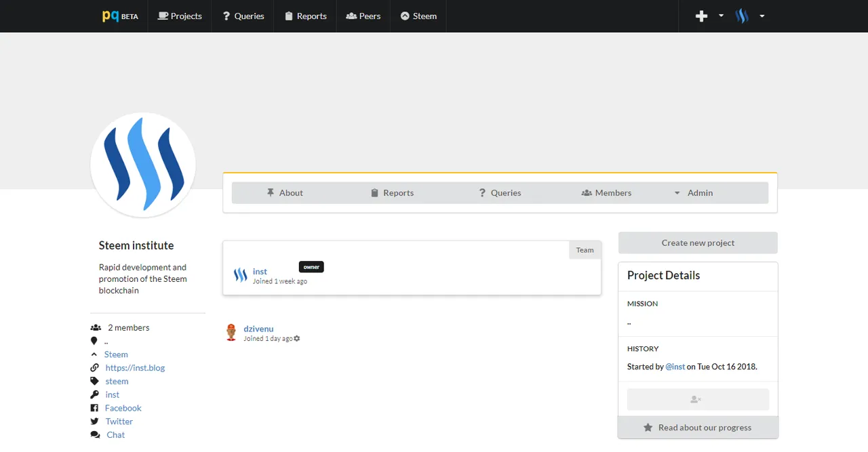868x452 pixels.
Task: Open the gear settings icon beside dzivenu
Action: (297, 338)
